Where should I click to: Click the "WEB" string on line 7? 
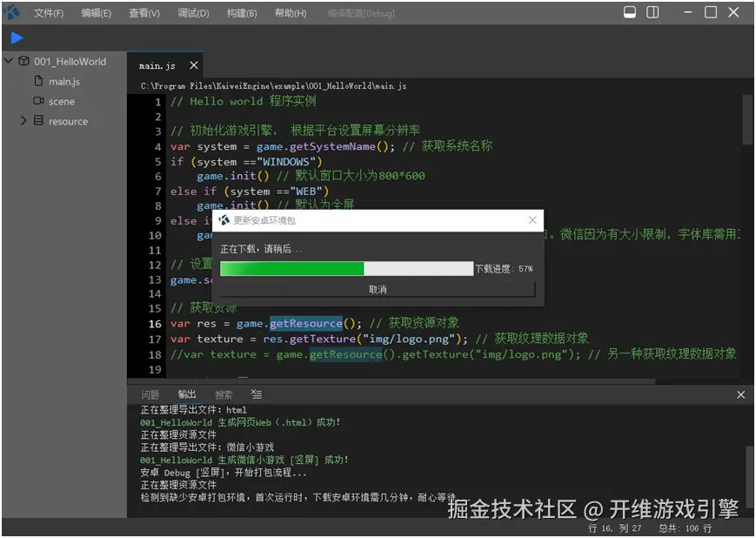click(x=306, y=191)
